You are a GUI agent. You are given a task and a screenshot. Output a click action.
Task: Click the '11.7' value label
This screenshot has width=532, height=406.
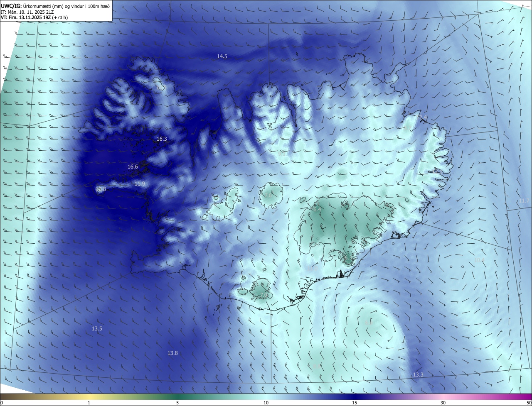[x=524, y=201]
